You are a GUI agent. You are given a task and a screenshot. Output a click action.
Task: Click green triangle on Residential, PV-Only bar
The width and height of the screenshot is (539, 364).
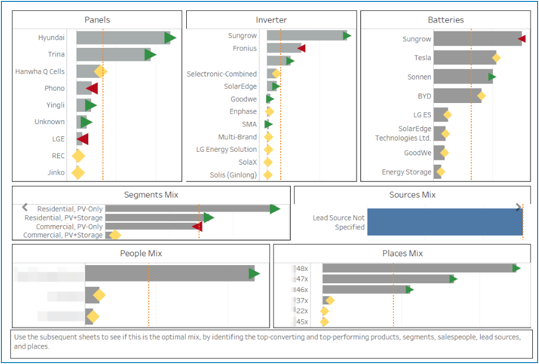coord(275,209)
